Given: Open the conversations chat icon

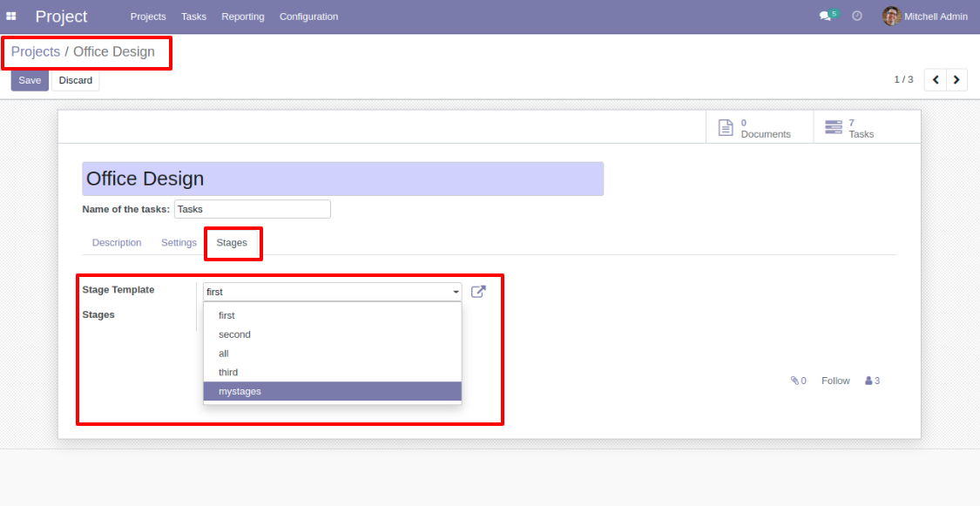Looking at the screenshot, I should (x=825, y=17).
